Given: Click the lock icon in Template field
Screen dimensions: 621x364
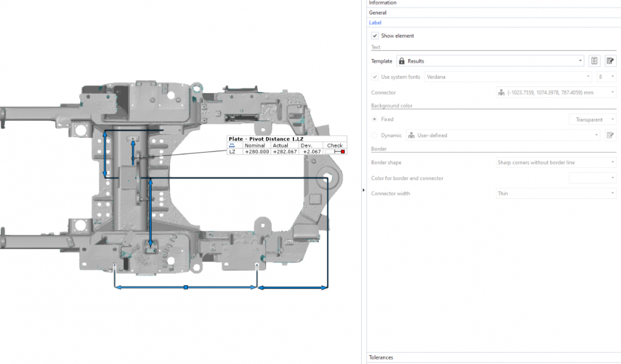Looking at the screenshot, I should 402,61.
